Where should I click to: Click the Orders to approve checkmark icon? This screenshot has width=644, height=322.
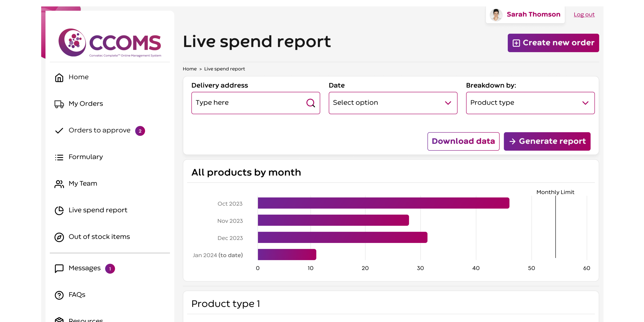click(x=59, y=131)
